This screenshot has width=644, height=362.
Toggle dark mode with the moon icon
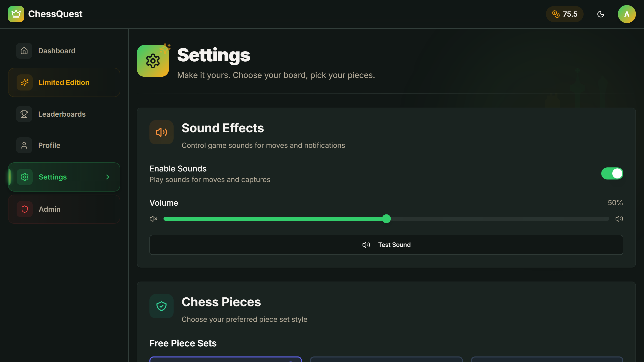(601, 14)
